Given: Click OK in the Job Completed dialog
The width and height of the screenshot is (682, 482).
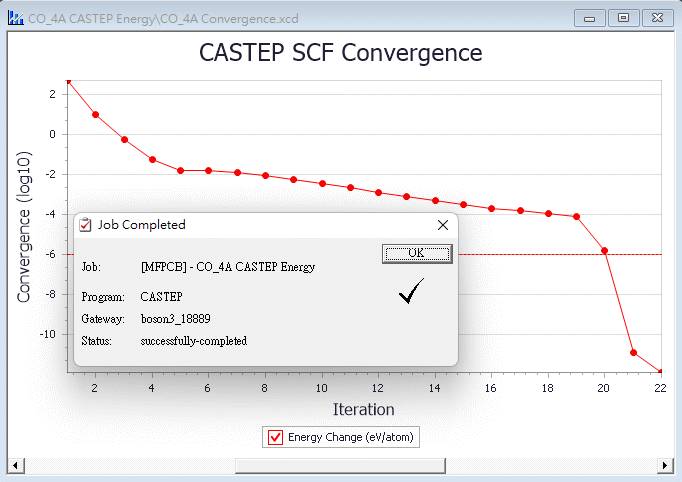Looking at the screenshot, I should pos(416,254).
